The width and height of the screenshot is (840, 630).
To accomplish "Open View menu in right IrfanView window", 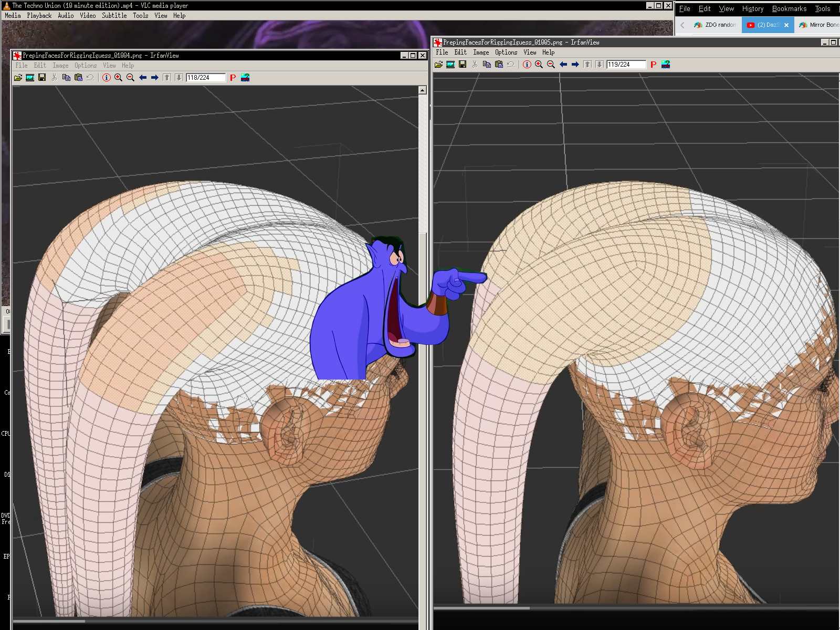I will 530,52.
